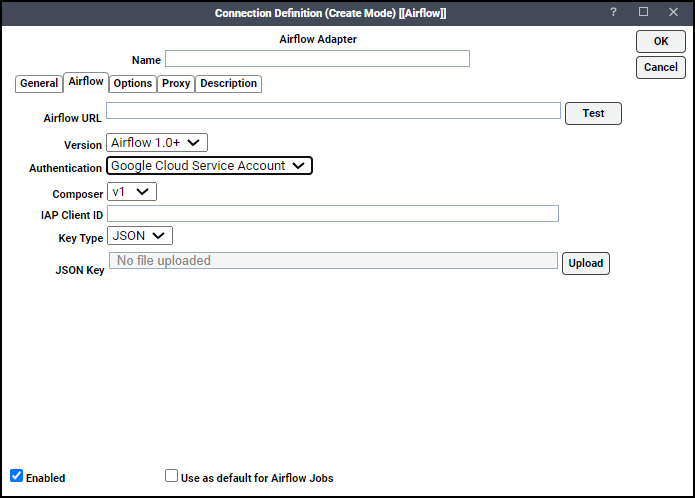Viewport: 695px width, 498px height.
Task: Upload a JSON key file
Action: pos(586,263)
